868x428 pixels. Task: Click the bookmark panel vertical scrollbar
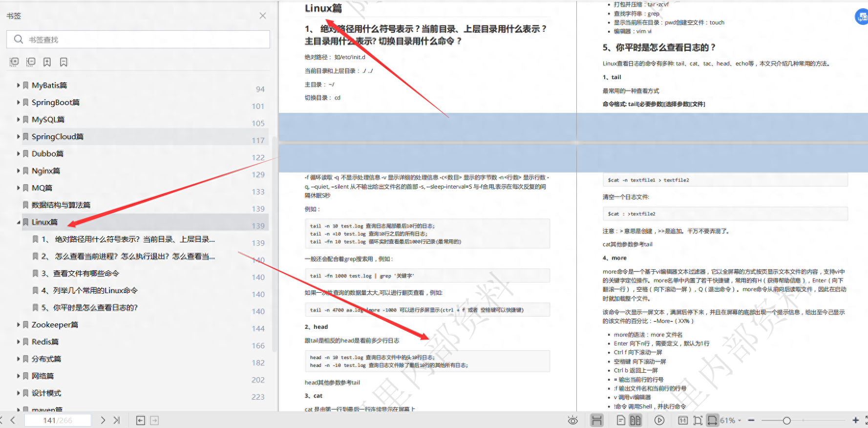point(274,244)
